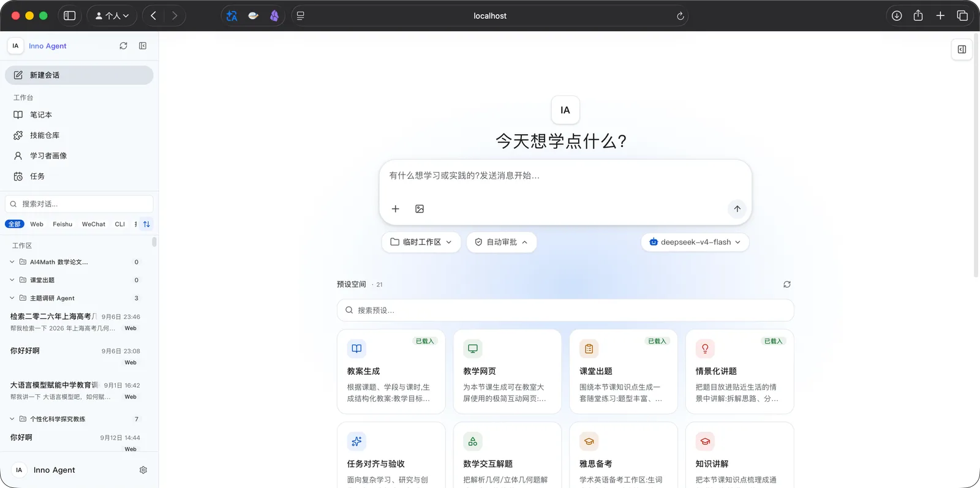Click the 搜索预设 search field
The height and width of the screenshot is (488, 980).
point(565,310)
